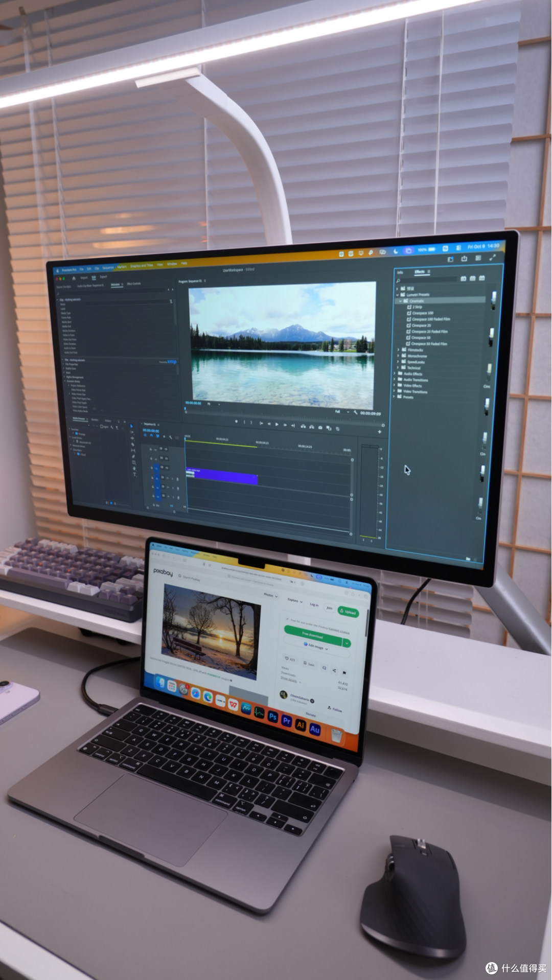The width and height of the screenshot is (552, 980).
Task: Click the full screen arrows icon in Premiere
Action: pos(492,258)
